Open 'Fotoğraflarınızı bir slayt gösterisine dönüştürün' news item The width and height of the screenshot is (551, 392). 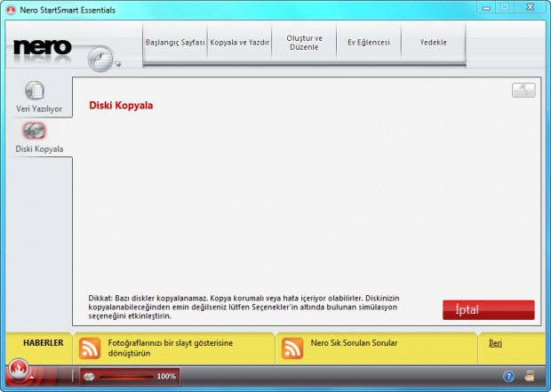point(171,348)
